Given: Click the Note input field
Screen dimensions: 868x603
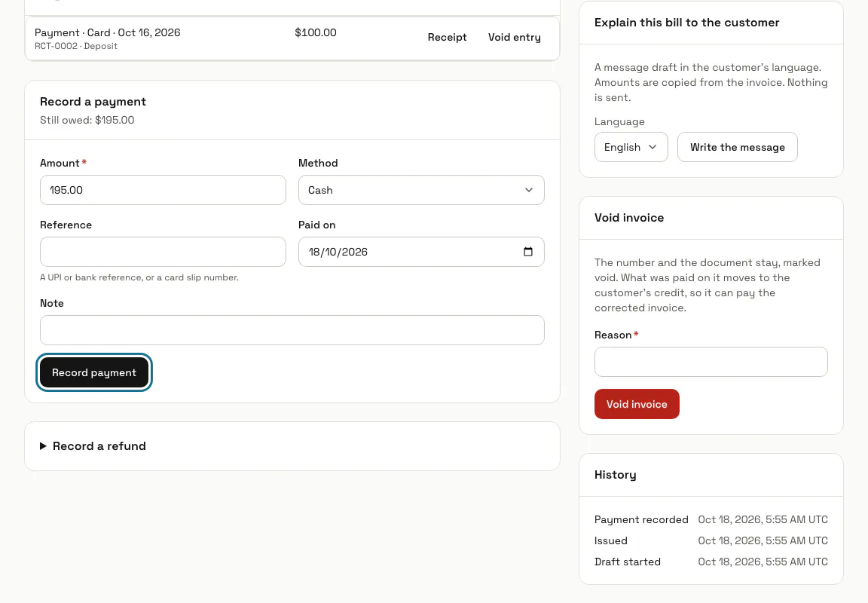Looking at the screenshot, I should (292, 330).
